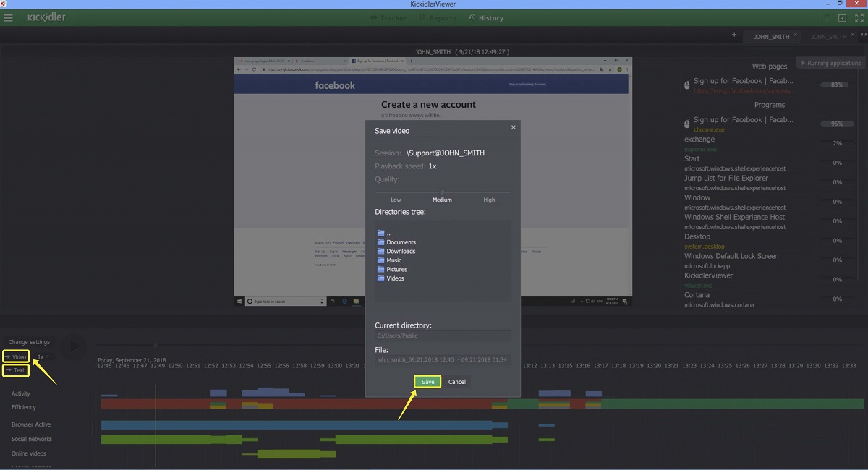Open the History tab

(x=486, y=18)
